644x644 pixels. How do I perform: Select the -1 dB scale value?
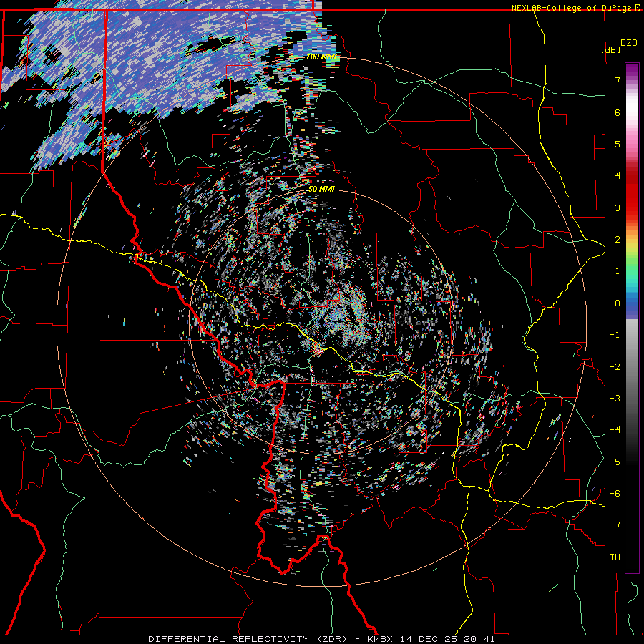pos(615,335)
